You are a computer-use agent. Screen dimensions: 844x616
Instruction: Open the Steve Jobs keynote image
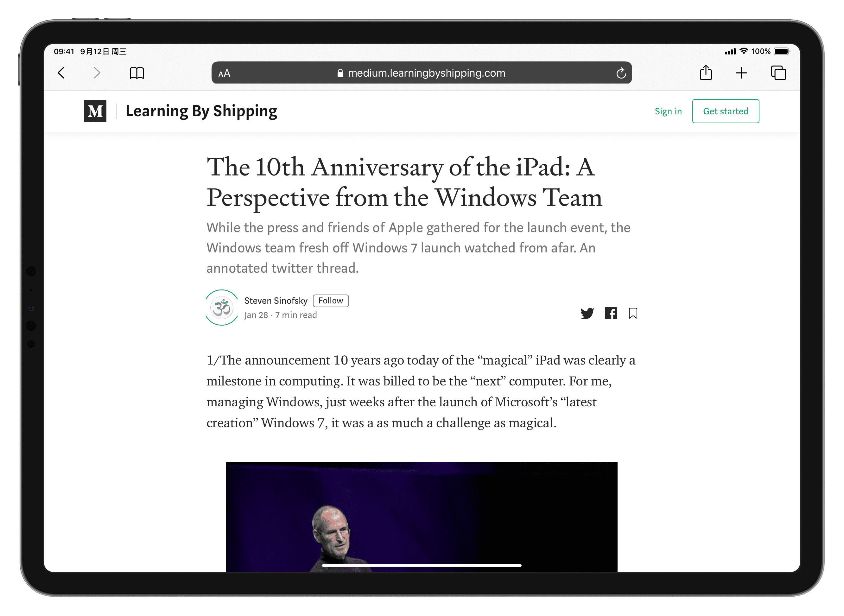coord(422,517)
